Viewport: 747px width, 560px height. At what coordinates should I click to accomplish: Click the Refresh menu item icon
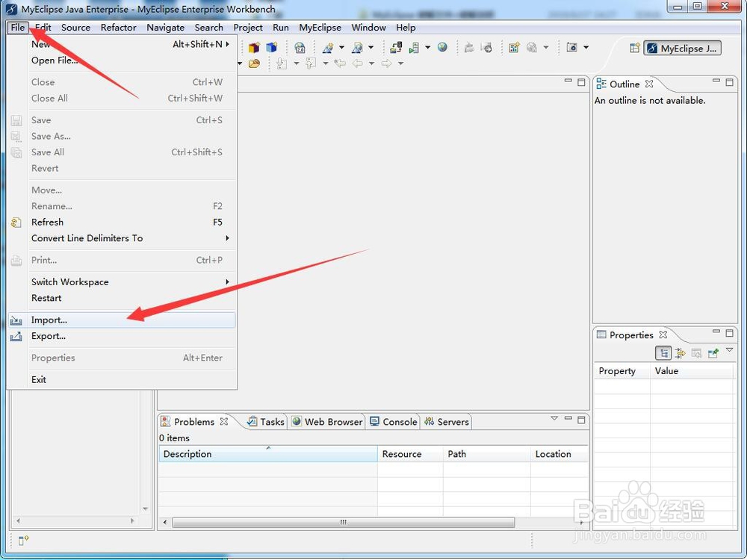16,223
